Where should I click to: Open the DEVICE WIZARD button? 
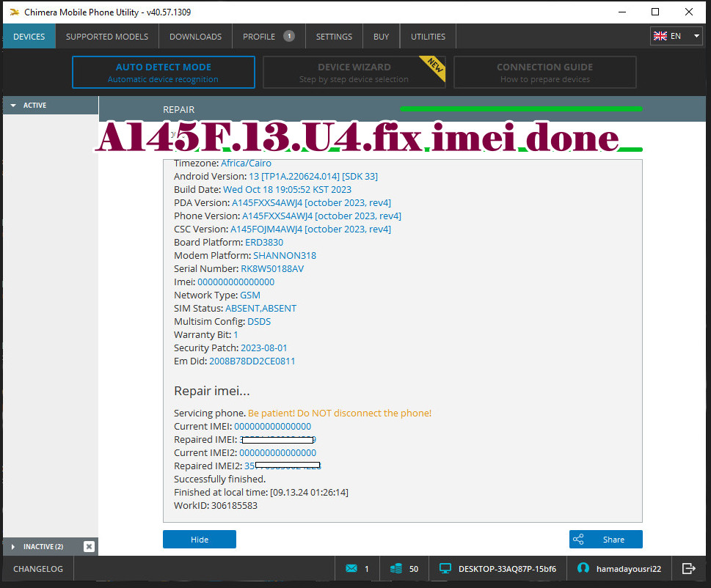[354, 72]
